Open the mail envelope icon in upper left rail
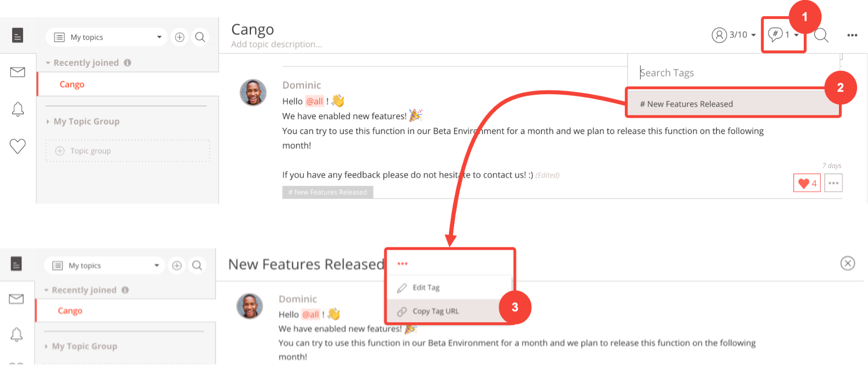This screenshot has height=365, width=868. tap(17, 72)
